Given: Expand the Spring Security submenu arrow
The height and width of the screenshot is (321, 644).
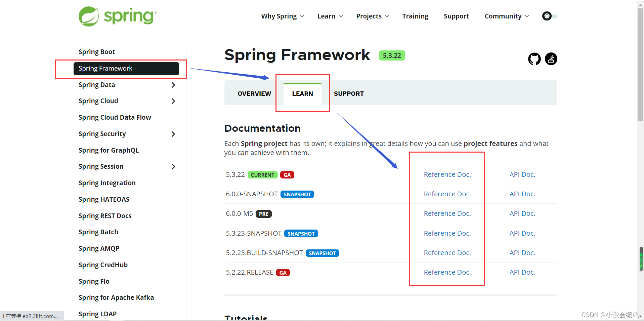Looking at the screenshot, I should point(173,134).
